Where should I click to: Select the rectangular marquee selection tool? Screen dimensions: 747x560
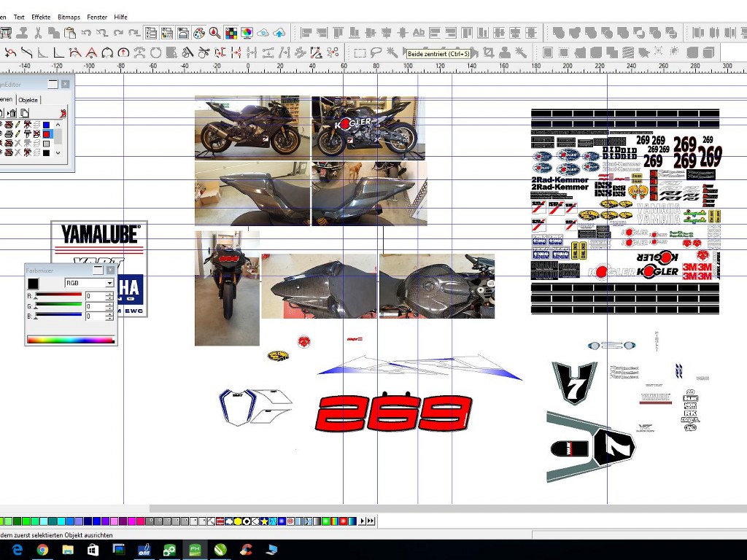pyautogui.click(x=360, y=52)
